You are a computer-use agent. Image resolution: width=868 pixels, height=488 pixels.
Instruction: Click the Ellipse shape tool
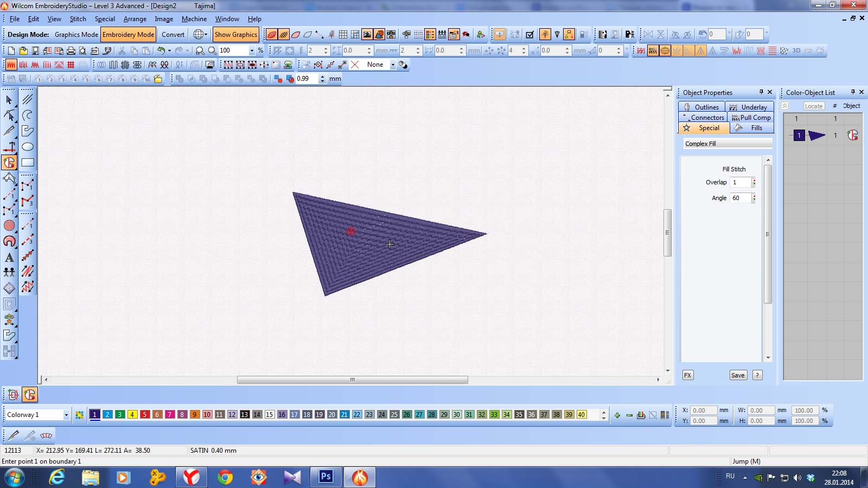pos(28,147)
